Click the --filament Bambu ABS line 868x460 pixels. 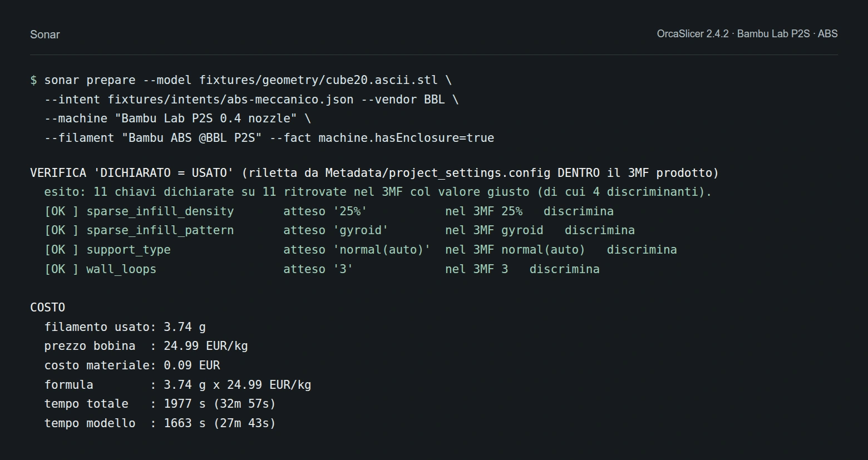point(269,138)
